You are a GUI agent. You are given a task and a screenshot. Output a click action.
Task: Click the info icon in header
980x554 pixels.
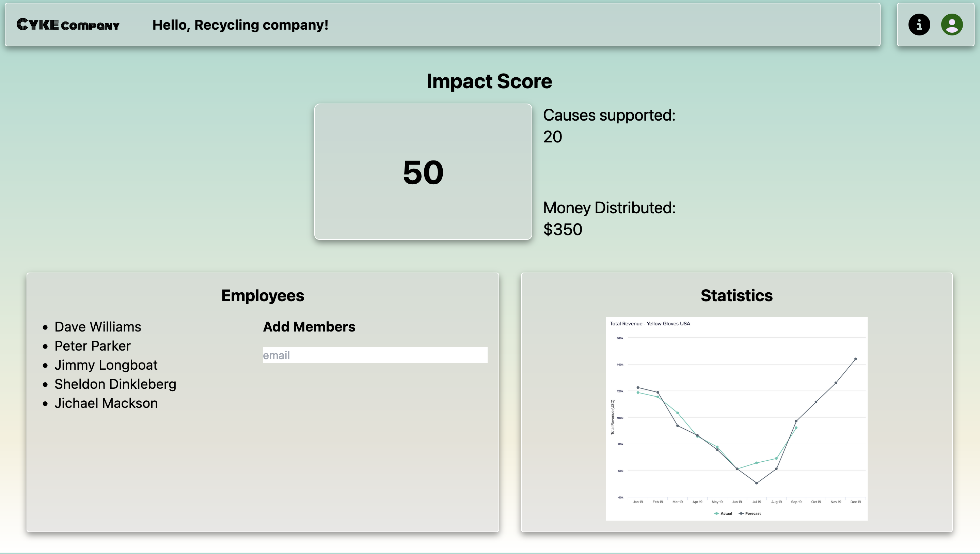[919, 25]
